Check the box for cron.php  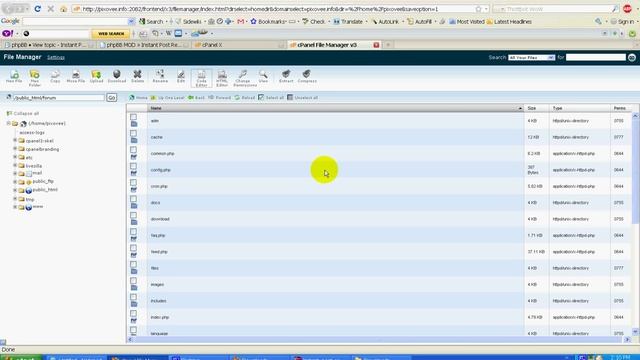point(133,182)
